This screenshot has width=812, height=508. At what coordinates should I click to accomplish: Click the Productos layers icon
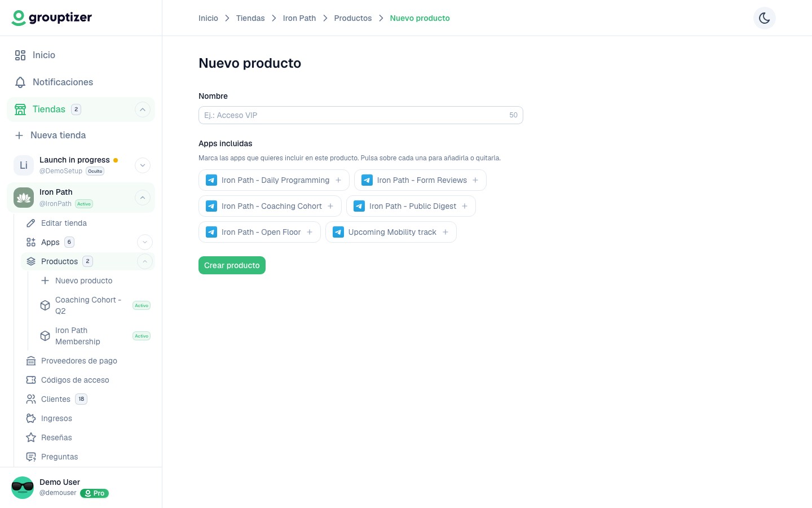coord(31,261)
